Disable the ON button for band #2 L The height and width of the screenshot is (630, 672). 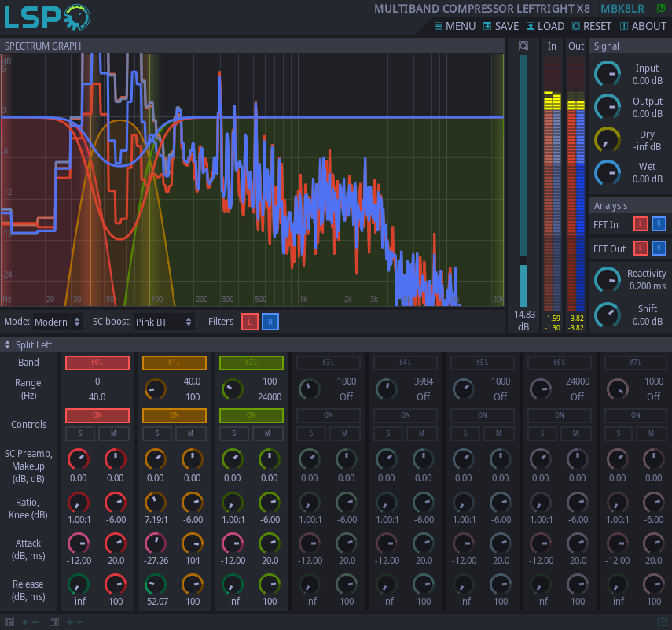point(252,415)
